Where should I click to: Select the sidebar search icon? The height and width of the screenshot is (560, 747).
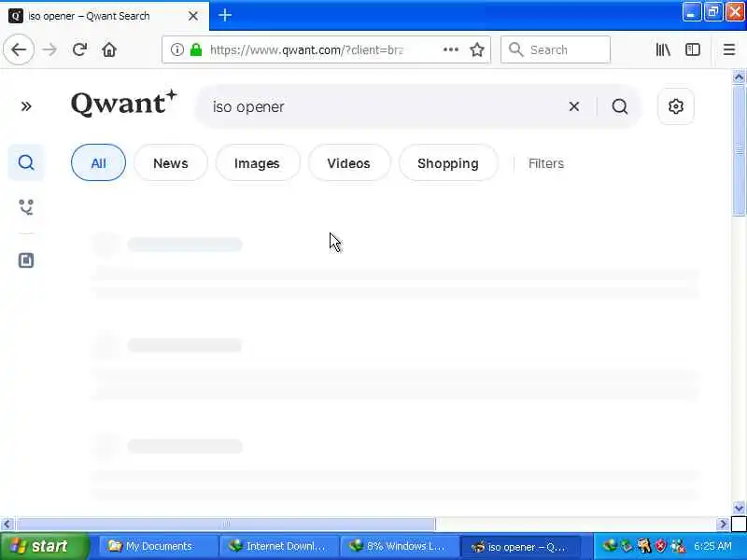point(26,162)
